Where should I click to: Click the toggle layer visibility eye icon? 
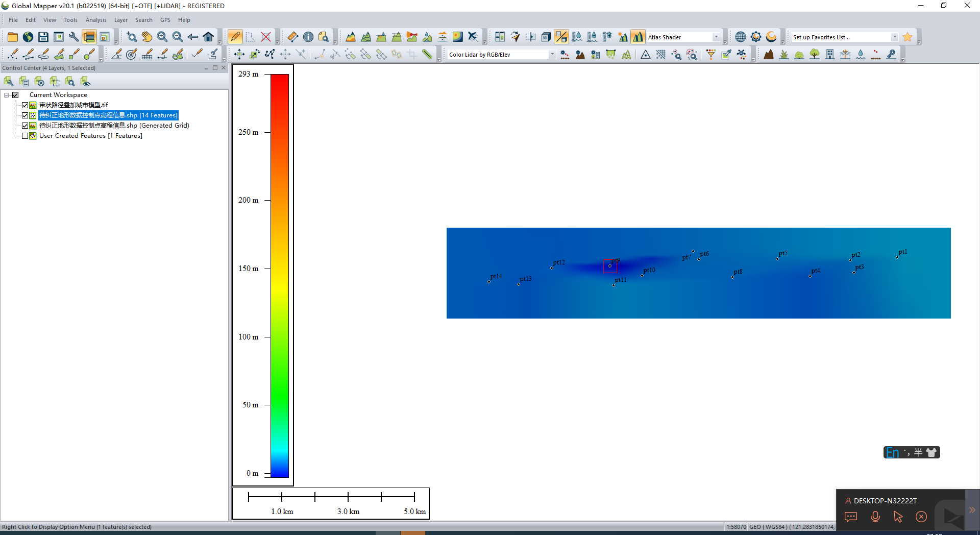85,81
